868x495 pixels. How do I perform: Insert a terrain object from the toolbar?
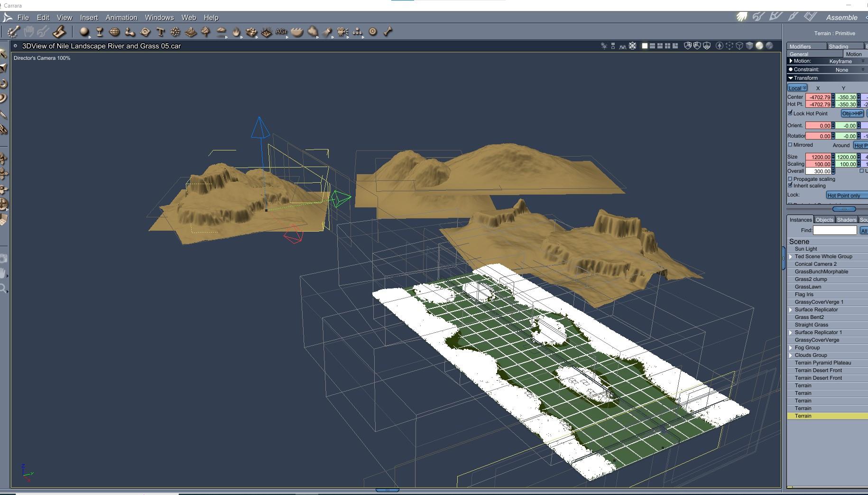pos(191,32)
